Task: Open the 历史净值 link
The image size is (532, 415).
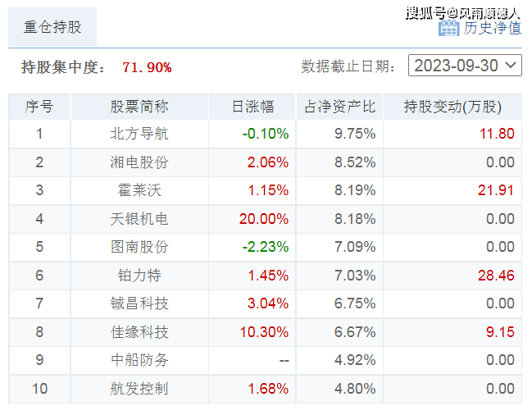Action: pos(492,28)
